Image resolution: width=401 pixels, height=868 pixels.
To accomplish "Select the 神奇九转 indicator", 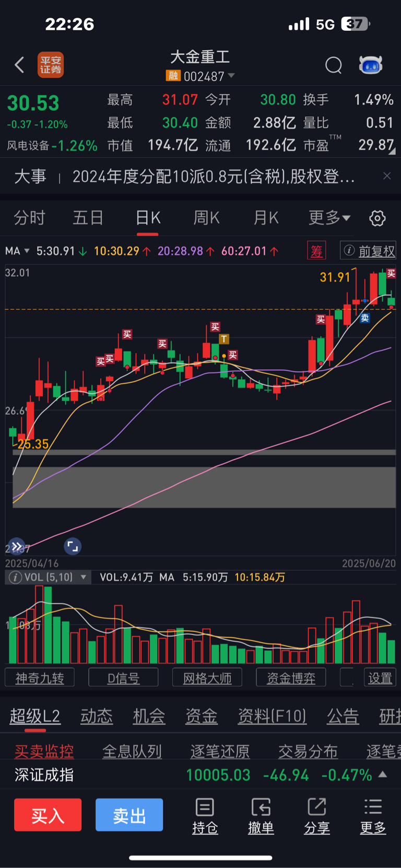I will 40,677.
